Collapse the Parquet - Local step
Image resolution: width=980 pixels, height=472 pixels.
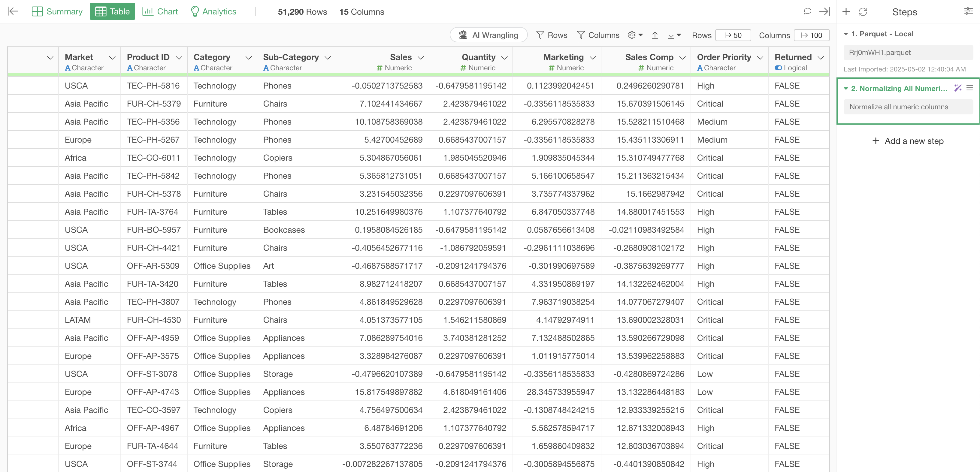(846, 34)
